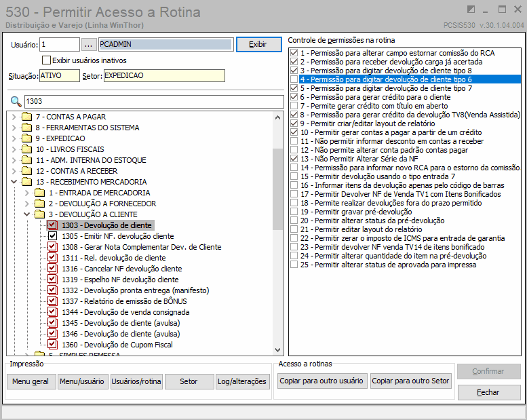This screenshot has height=420, width=527.
Task: Click folder icon of 9 - EXPEDICAO
Action: pyautogui.click(x=26, y=138)
